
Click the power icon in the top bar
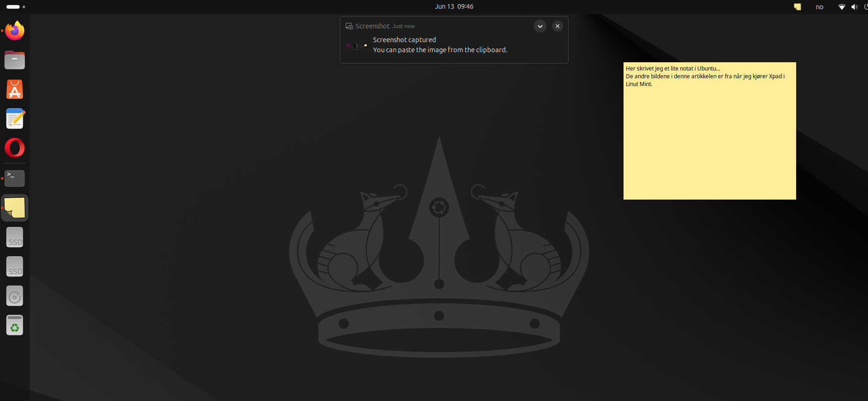tap(865, 7)
